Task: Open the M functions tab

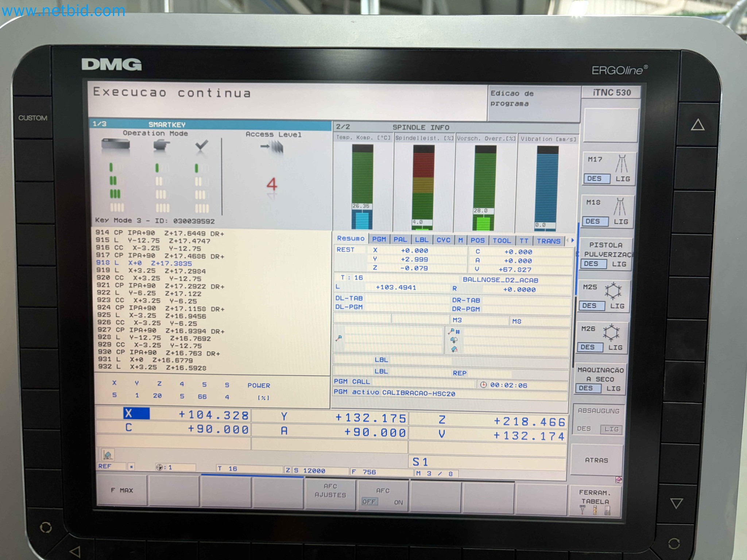Action: (460, 240)
